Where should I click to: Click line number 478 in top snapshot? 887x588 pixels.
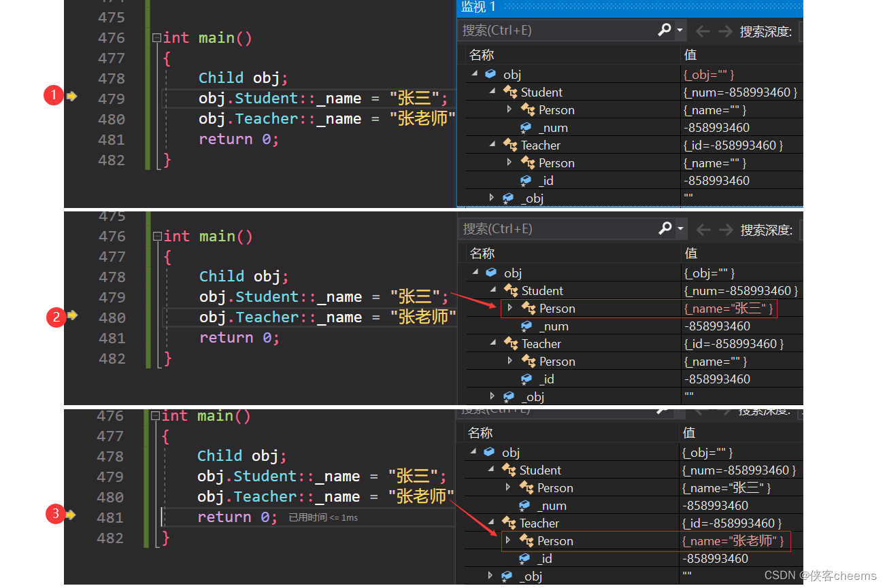click(x=112, y=78)
